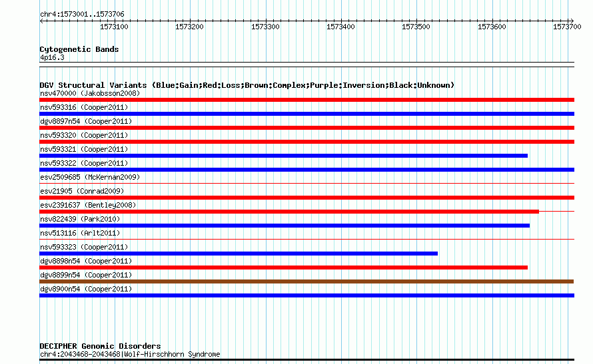Click the "dgv8900n54 (Cooper2011)" label

tap(86, 289)
